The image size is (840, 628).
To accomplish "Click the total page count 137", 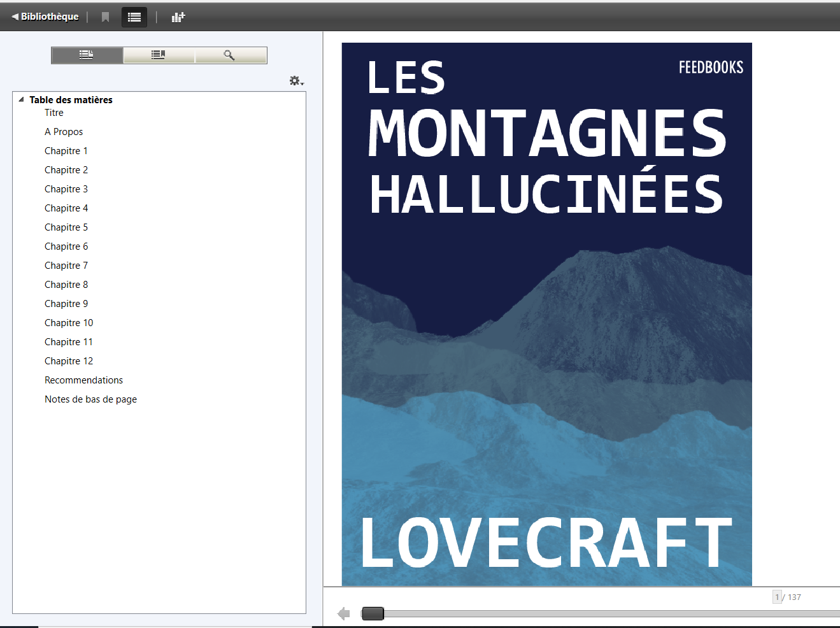I will (794, 597).
